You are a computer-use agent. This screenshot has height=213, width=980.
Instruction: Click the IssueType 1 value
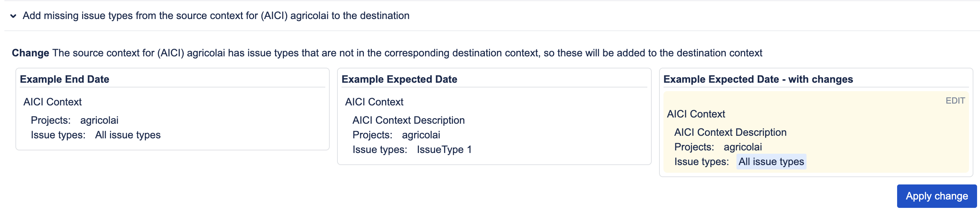pos(444,150)
